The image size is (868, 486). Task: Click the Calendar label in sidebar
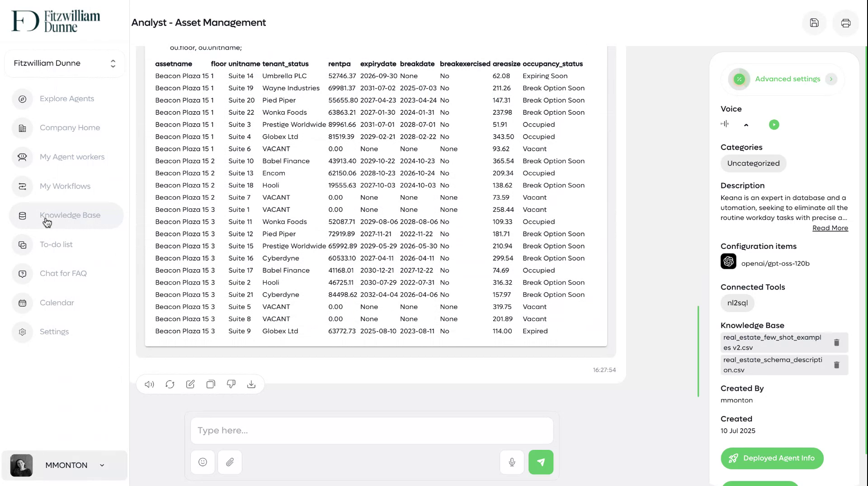(57, 303)
